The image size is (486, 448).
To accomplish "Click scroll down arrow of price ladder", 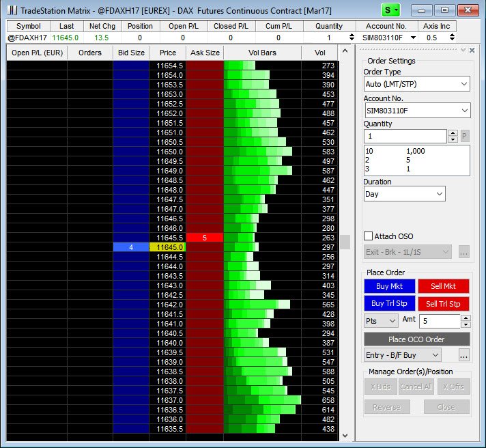I will [x=345, y=436].
